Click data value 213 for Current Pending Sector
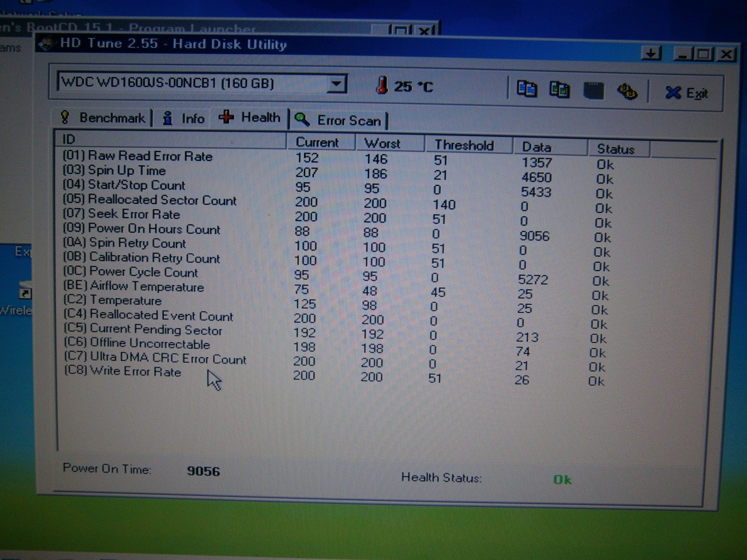The image size is (747, 560). [x=527, y=338]
